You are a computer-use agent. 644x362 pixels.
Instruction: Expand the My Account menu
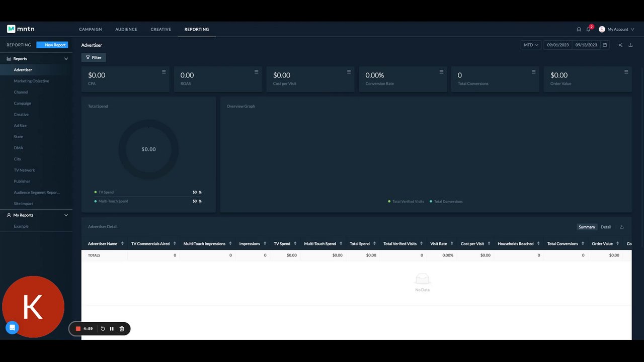pos(620,29)
